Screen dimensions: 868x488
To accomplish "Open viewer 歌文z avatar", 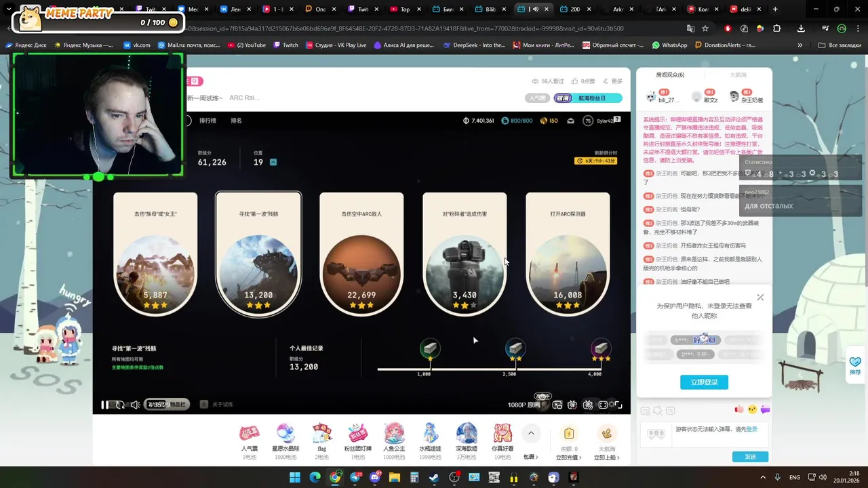I will tap(696, 96).
